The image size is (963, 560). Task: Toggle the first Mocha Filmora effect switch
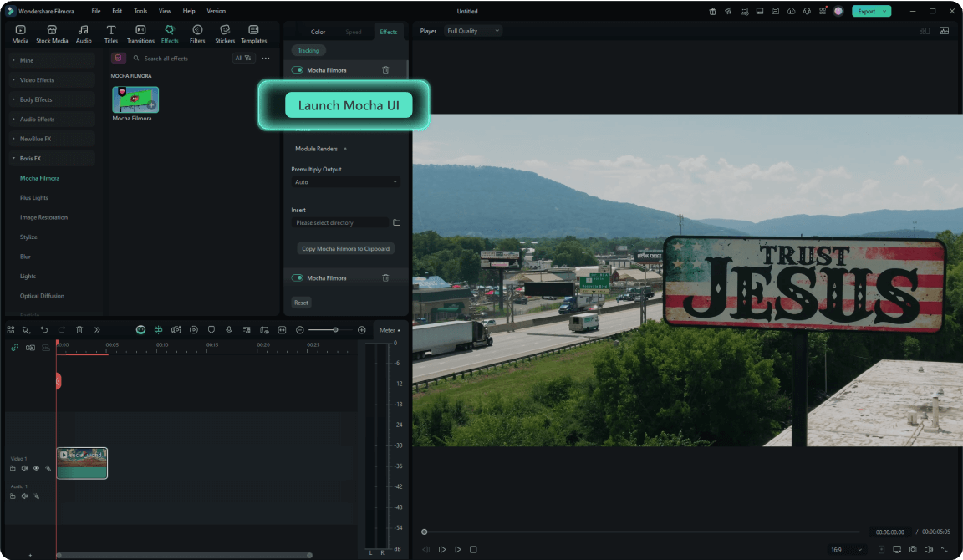pos(298,70)
